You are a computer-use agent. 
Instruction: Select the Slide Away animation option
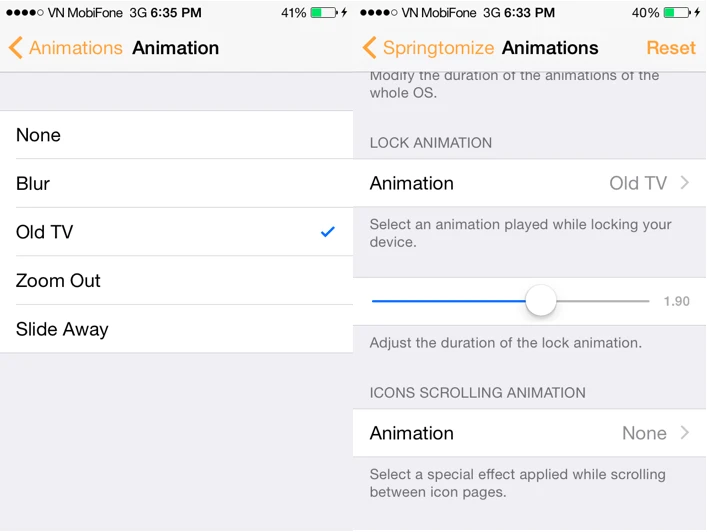(176, 329)
